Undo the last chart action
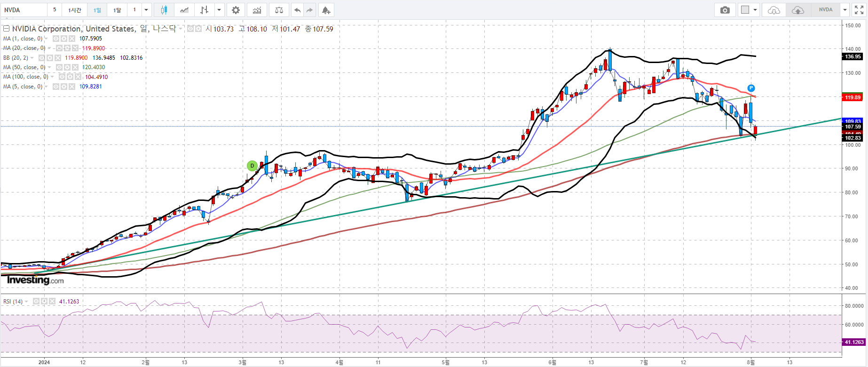Viewport: 868px width, 367px height. [x=297, y=10]
